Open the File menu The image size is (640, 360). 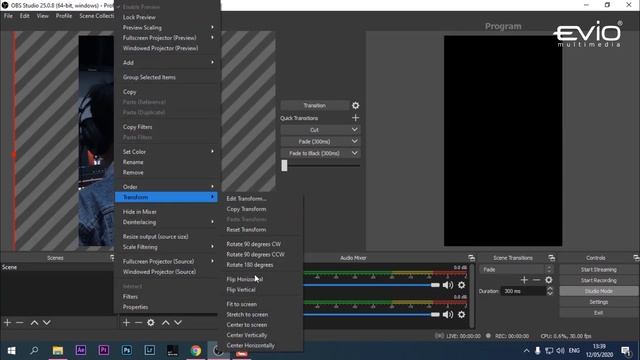[x=8, y=16]
